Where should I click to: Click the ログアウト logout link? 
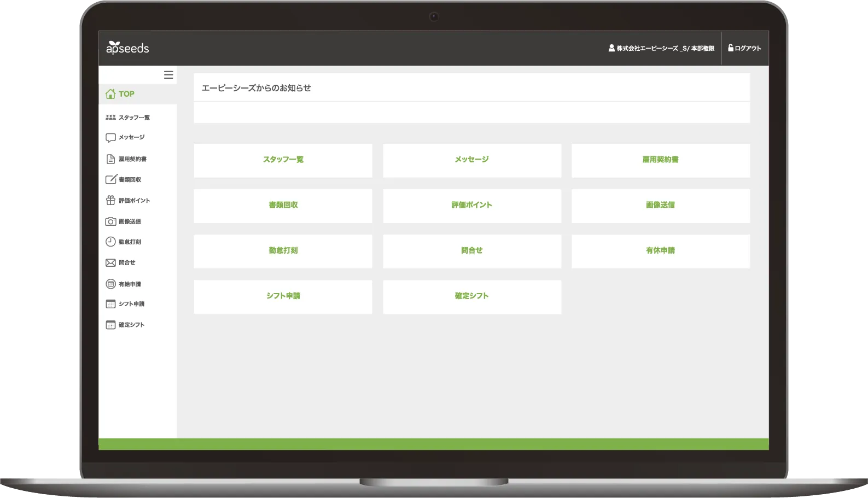coord(744,48)
